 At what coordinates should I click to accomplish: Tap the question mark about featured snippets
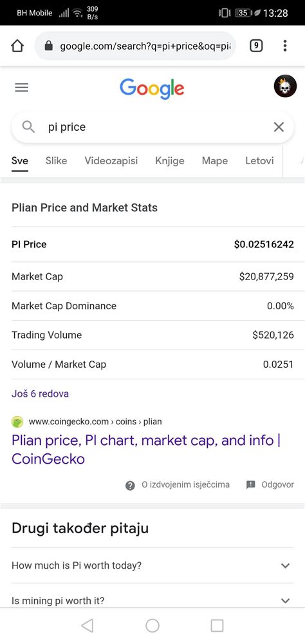coord(130,486)
